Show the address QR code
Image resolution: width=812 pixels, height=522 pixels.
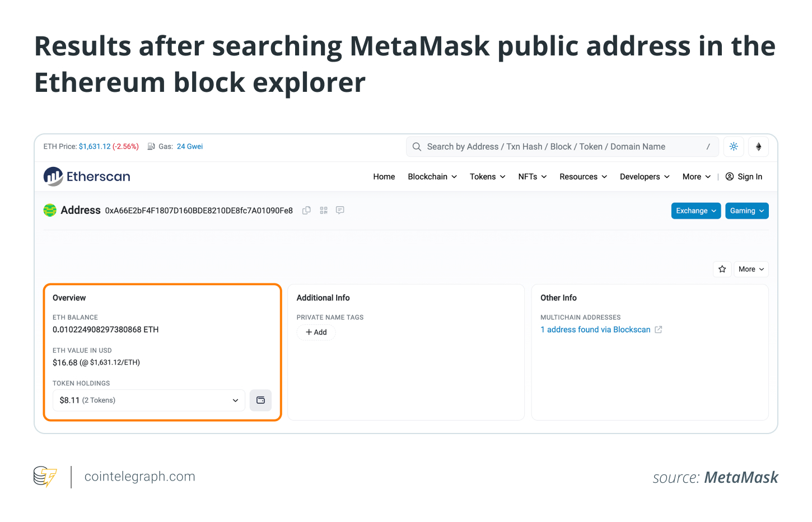[x=324, y=211]
